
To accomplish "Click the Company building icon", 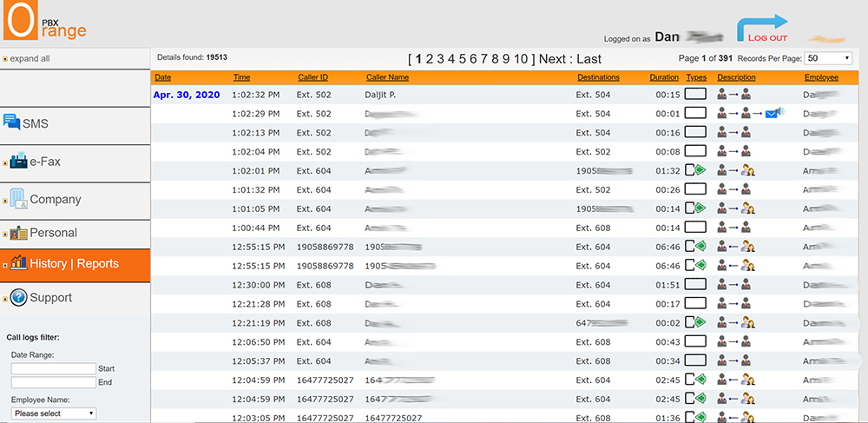I will click(18, 199).
